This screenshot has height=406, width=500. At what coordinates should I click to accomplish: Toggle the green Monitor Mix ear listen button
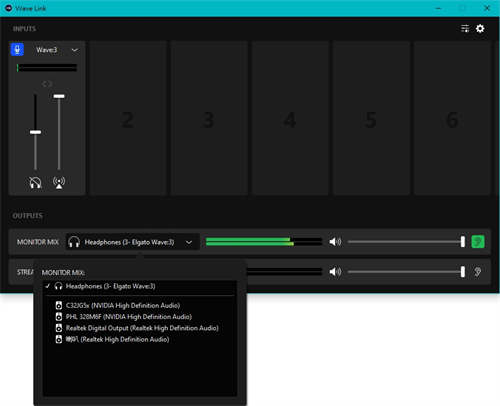pos(478,242)
